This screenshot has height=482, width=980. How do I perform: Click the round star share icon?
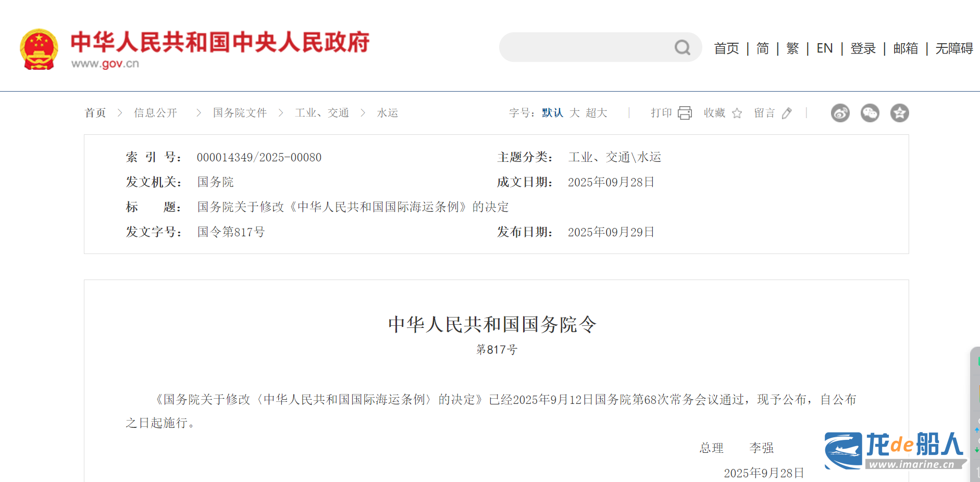coord(899,113)
